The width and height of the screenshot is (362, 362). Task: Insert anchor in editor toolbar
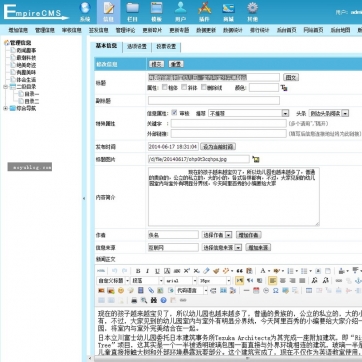pyautogui.click(x=358, y=281)
